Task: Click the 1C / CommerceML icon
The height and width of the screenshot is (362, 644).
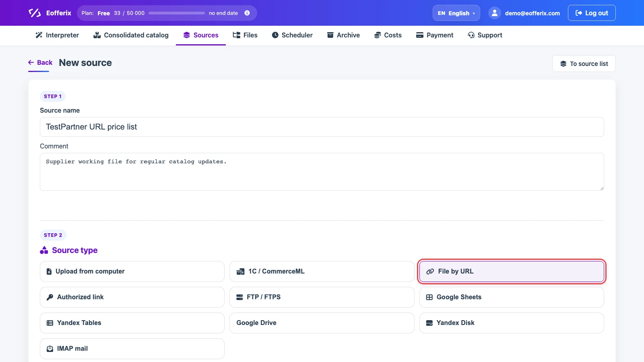Action: coord(241,271)
